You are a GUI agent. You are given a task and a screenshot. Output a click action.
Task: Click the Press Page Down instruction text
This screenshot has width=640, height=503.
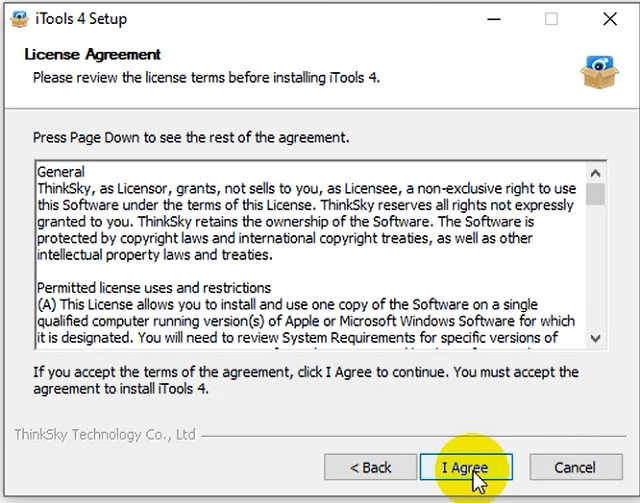191,138
